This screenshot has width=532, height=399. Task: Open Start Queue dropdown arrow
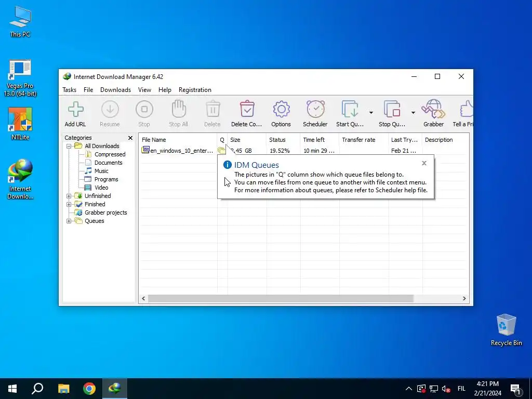pos(371,113)
